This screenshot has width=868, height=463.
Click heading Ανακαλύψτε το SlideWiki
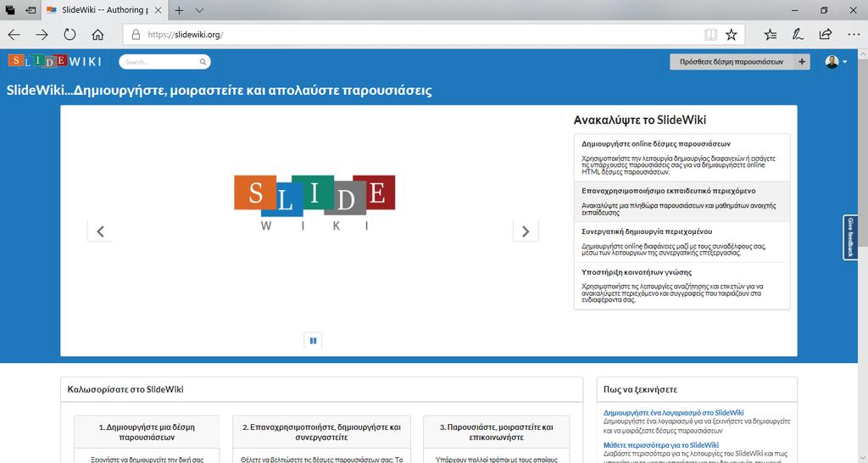(639, 120)
